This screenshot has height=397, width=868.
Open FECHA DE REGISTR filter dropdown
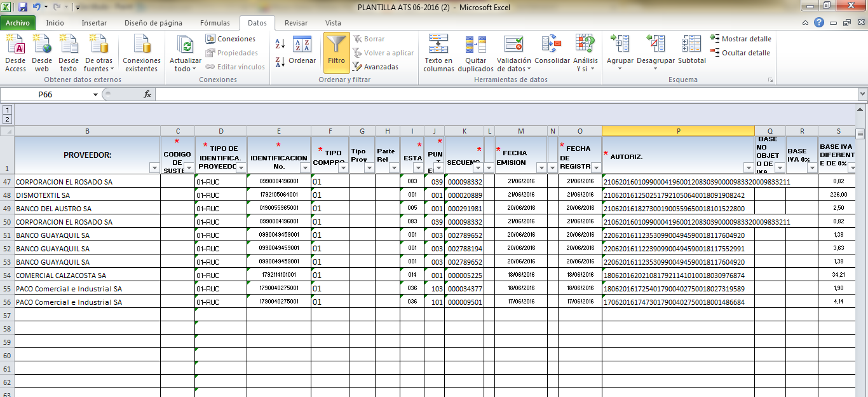595,168
